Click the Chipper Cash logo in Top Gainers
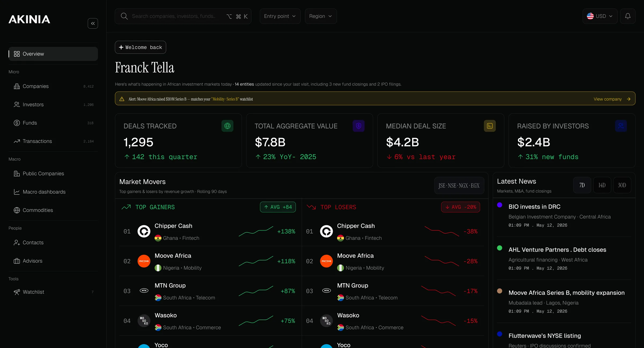The height and width of the screenshot is (348, 644). (144, 231)
